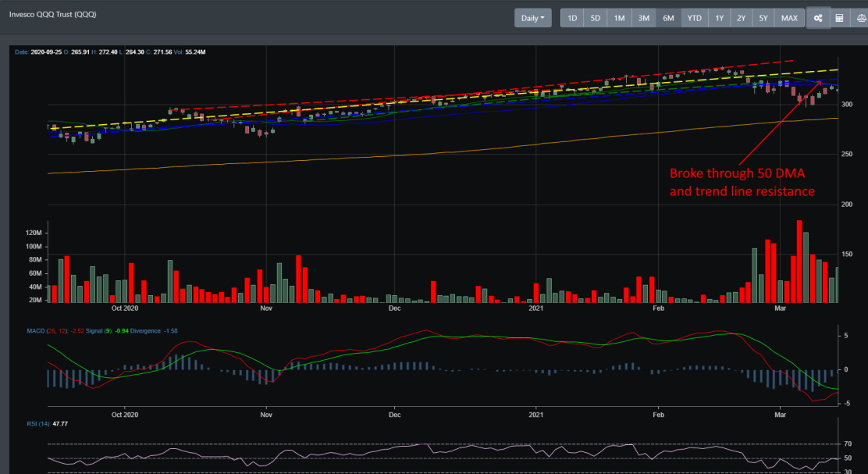Click the balance scale compare icon
The height and width of the screenshot is (474, 868).
pyautogui.click(x=859, y=18)
